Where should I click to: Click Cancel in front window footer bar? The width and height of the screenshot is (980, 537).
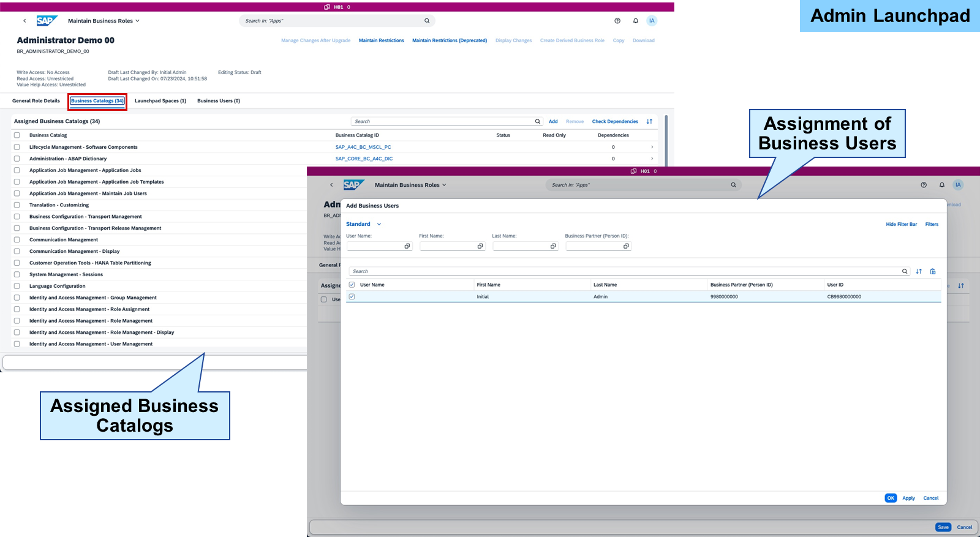click(x=965, y=527)
